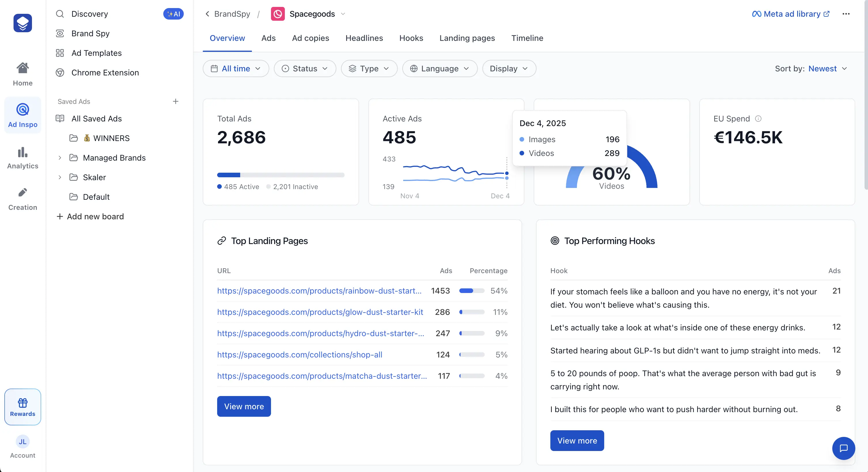Click View more under Top Performing Hooks
The width and height of the screenshot is (868, 472).
[x=577, y=441]
